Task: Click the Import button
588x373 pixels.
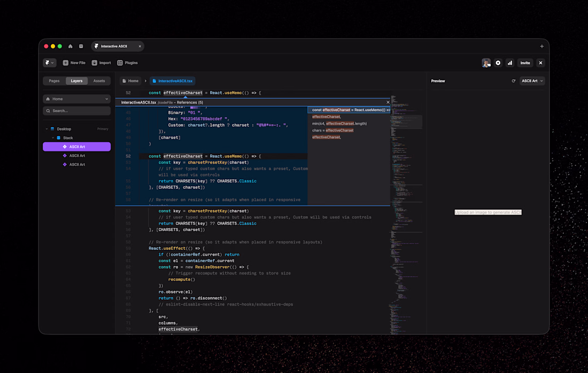Action: (x=101, y=63)
